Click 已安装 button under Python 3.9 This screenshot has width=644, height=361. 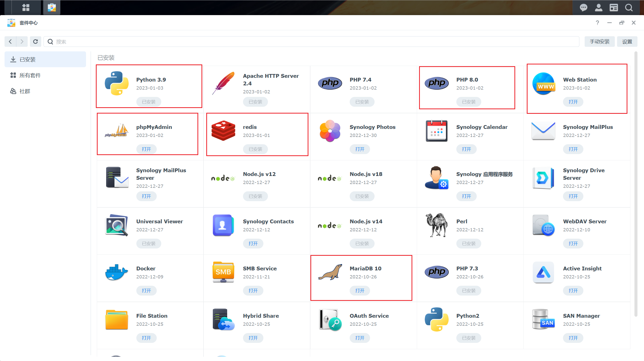click(x=149, y=102)
